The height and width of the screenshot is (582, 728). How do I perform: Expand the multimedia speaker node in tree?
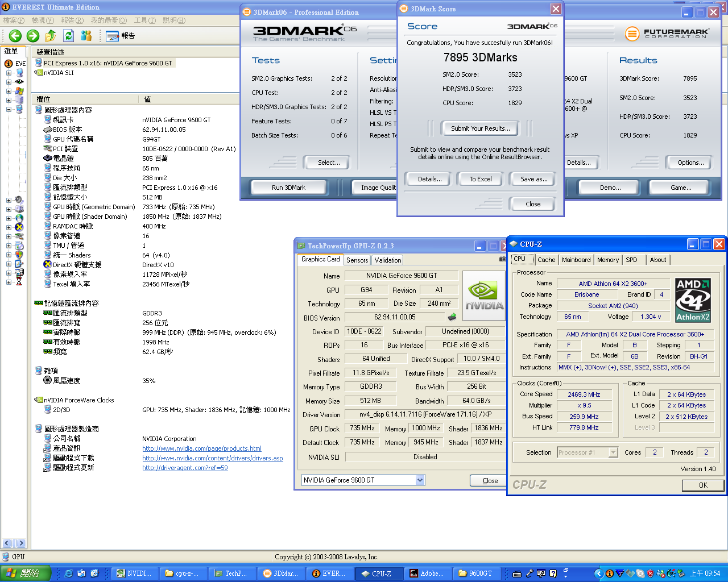(x=9, y=200)
